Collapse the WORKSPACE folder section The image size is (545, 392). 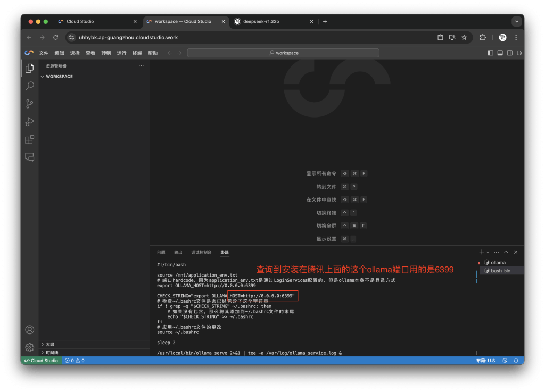[94, 77]
